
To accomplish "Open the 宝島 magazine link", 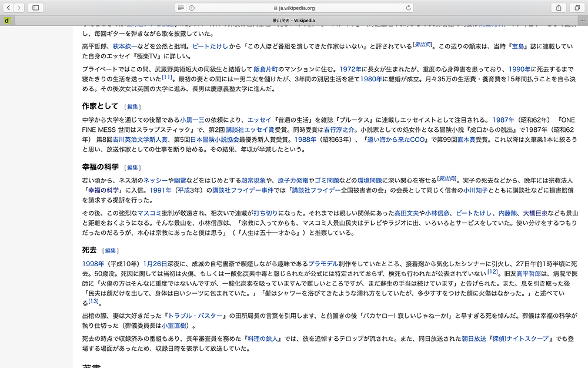I will click(x=518, y=47).
